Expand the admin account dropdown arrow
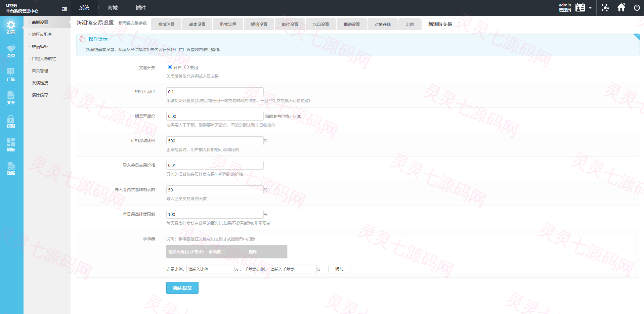644x314 pixels. pyautogui.click(x=590, y=8)
